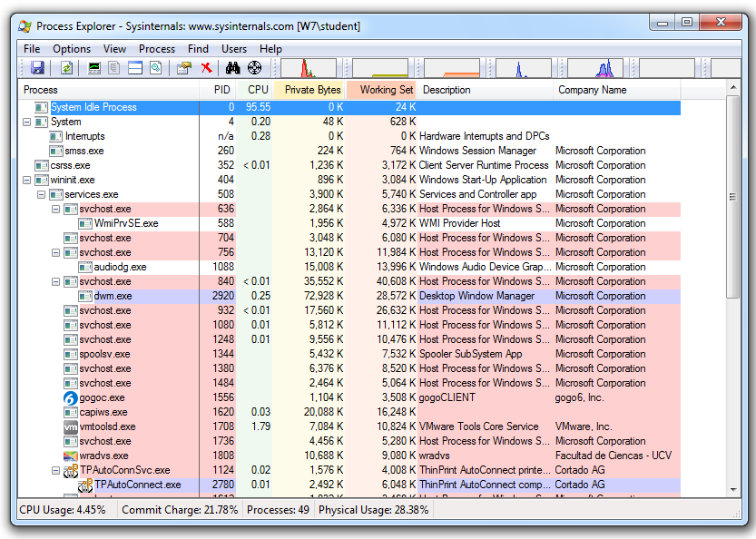Sort by the Company Name column header
The width and height of the screenshot is (756, 539).
point(616,90)
